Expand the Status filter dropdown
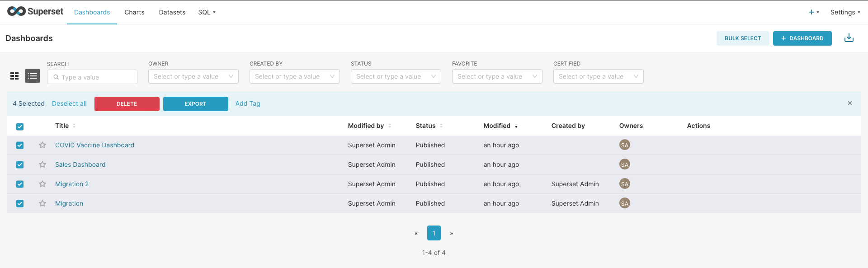Image resolution: width=868 pixels, height=268 pixels. pyautogui.click(x=396, y=76)
